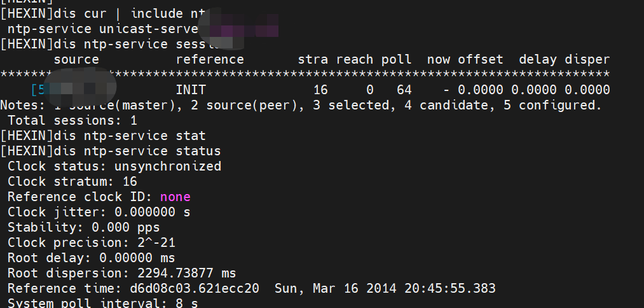Click the 'source' column header

tap(76, 59)
